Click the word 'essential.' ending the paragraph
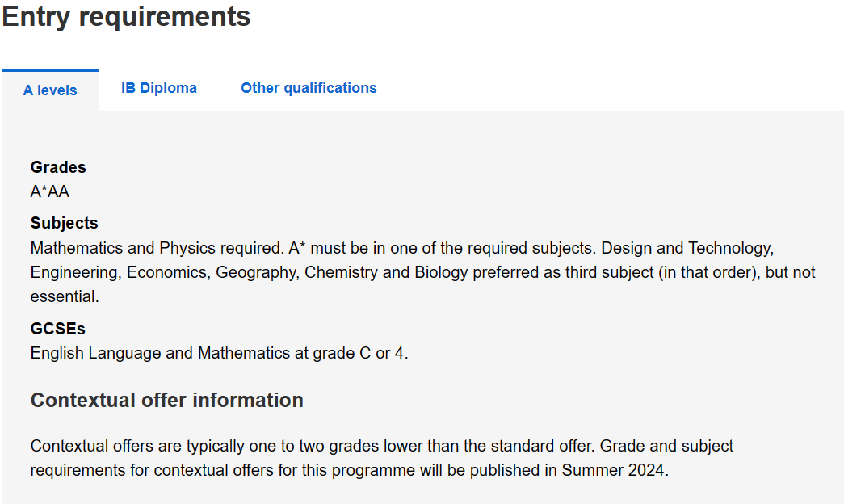This screenshot has width=844, height=504. (x=65, y=296)
